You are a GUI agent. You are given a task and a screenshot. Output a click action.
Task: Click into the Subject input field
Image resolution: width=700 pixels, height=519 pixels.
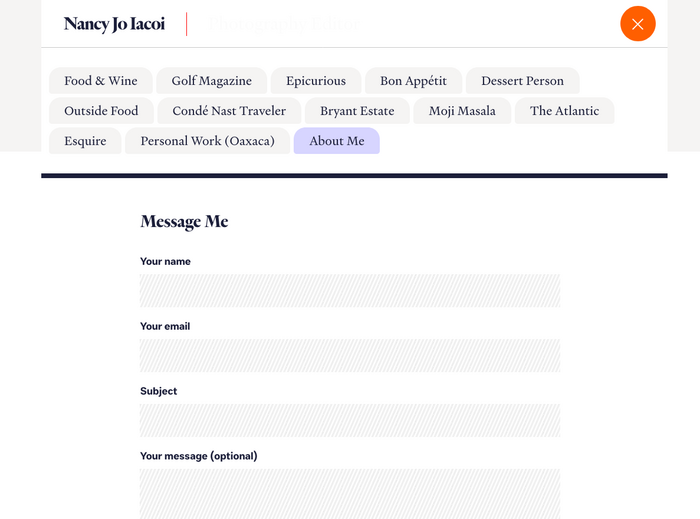coord(350,421)
